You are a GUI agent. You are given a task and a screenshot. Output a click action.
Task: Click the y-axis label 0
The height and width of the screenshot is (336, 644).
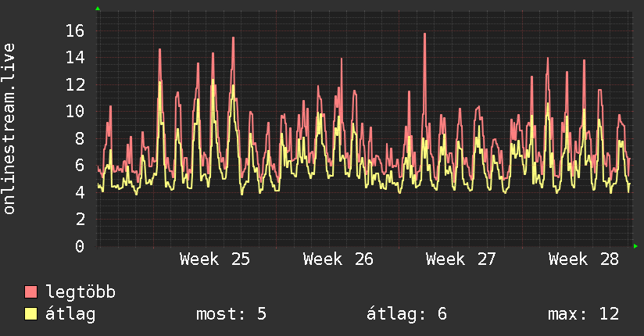pos(80,246)
